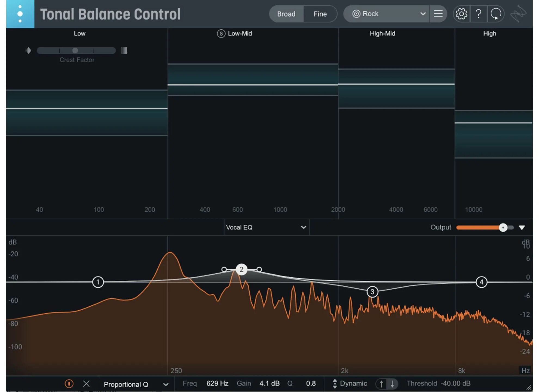Click the 0.8 Q value

(311, 383)
